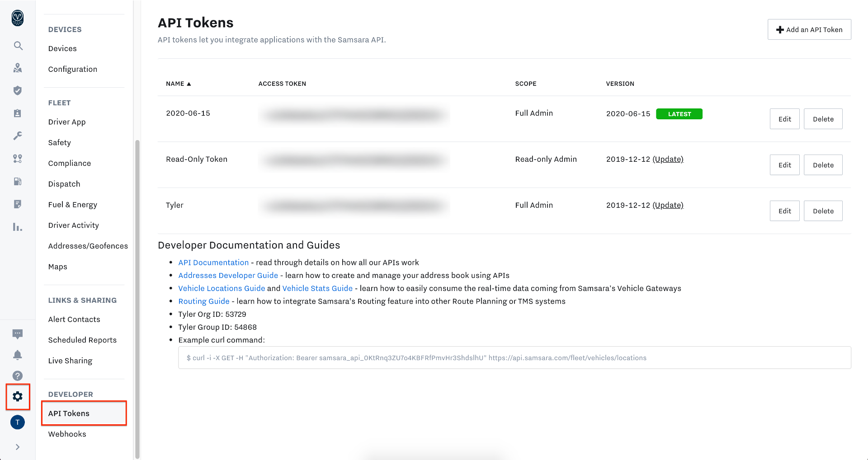
Task: Open Webhooks page
Action: (67, 434)
